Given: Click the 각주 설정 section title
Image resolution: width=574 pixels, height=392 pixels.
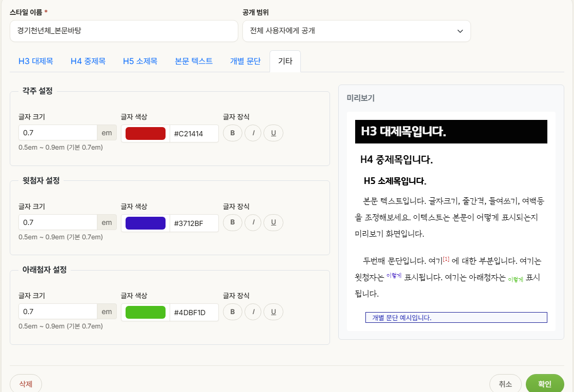Looking at the screenshot, I should [x=38, y=91].
